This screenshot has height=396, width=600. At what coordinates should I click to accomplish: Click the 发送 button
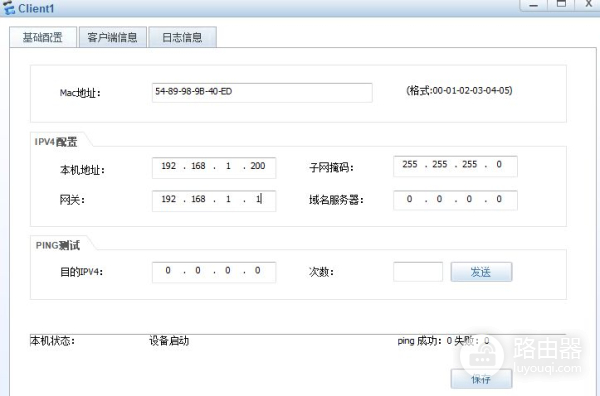[x=481, y=272]
